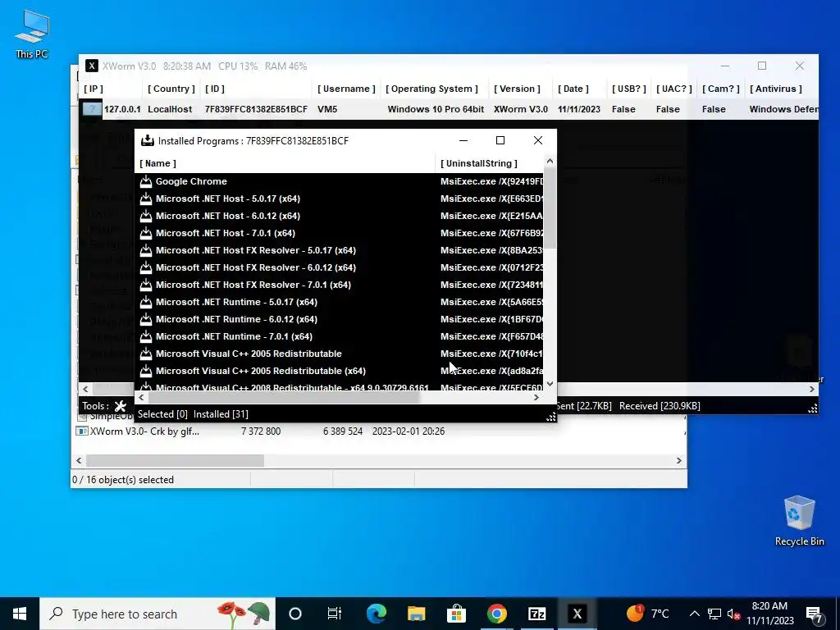The height and width of the screenshot is (630, 840).
Task: Click the 'Windows 10 Pro 64bit' cell
Action: coord(436,109)
